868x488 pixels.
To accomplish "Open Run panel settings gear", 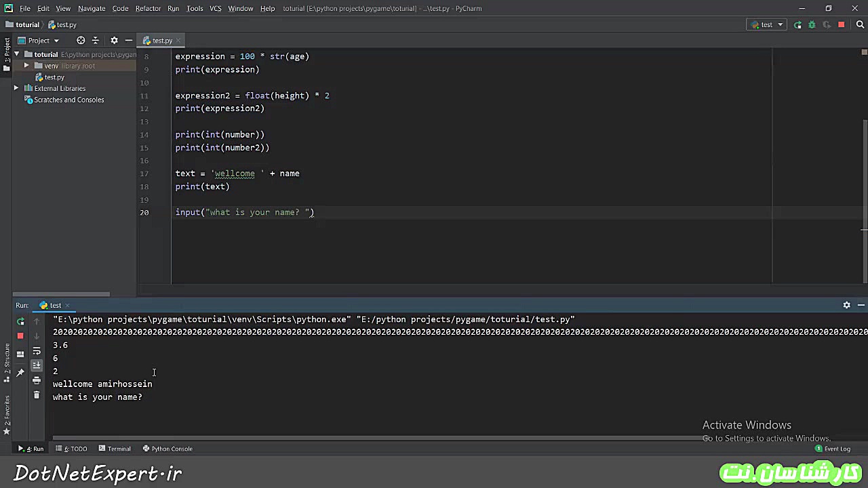I will pyautogui.click(x=846, y=305).
